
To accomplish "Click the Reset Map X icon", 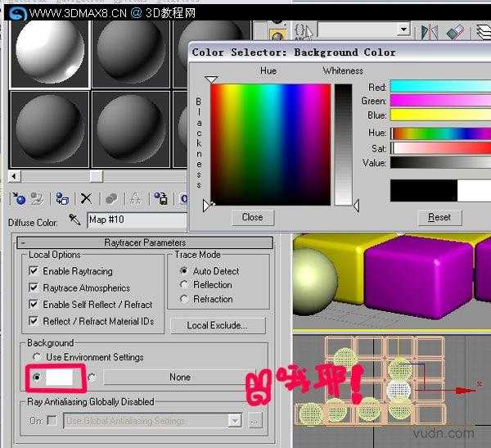I will (86, 198).
